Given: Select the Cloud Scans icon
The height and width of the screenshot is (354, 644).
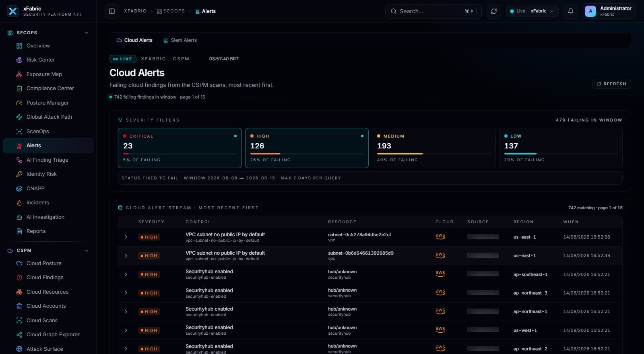Looking at the screenshot, I should 19,321.
